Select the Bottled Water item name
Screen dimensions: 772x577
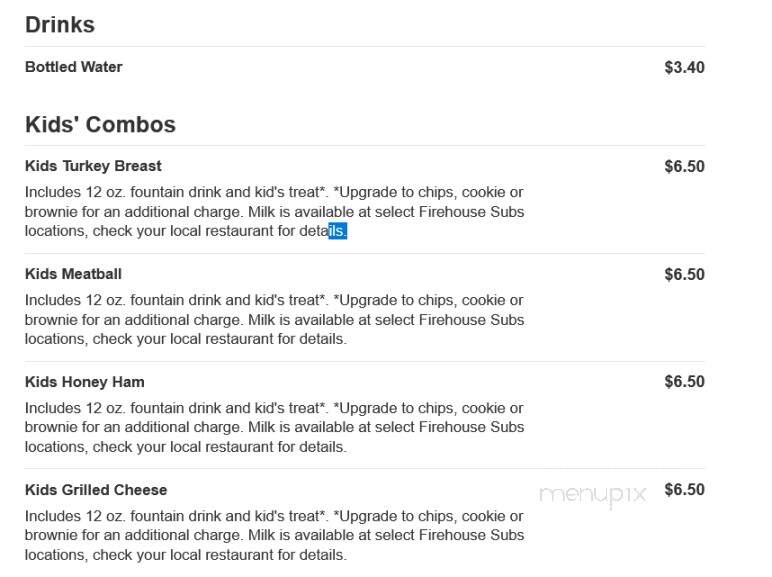coord(73,67)
